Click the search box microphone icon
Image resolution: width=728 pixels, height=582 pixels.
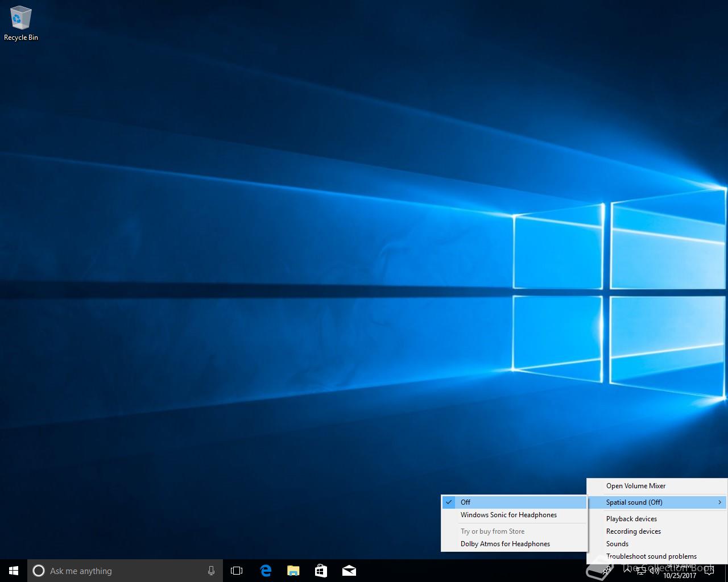coord(211,571)
